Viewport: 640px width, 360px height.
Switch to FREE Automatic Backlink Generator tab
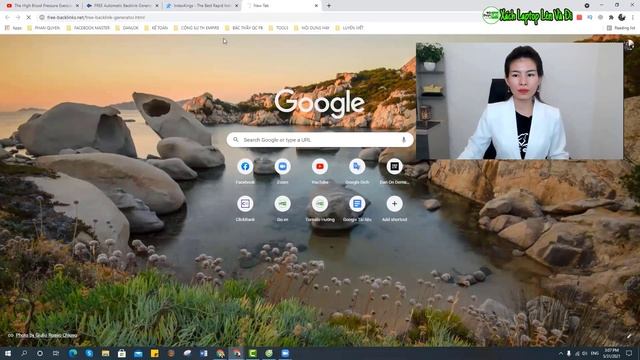[x=122, y=6]
